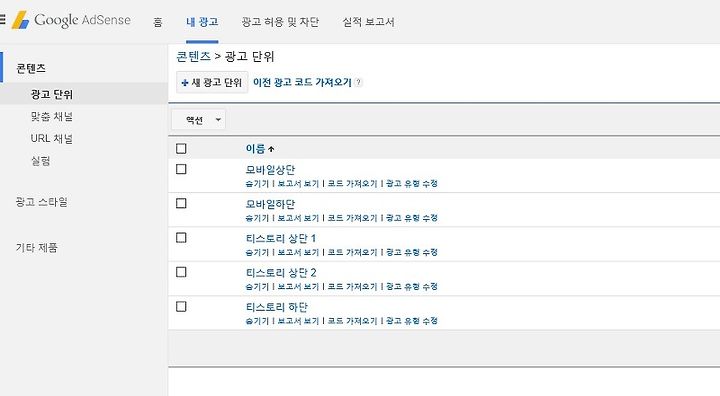The width and height of the screenshot is (720, 396).
Task: Go to 광고 허용 및 차단 tab
Action: 280,22
